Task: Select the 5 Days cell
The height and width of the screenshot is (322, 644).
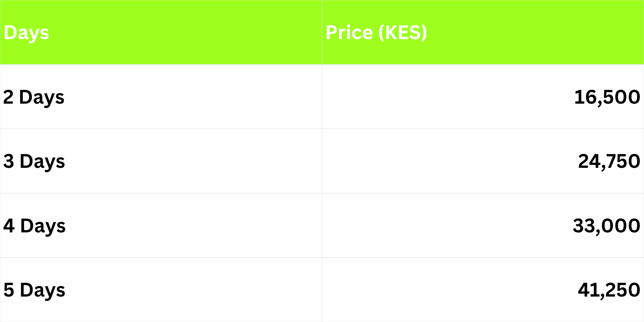Action: (x=34, y=290)
